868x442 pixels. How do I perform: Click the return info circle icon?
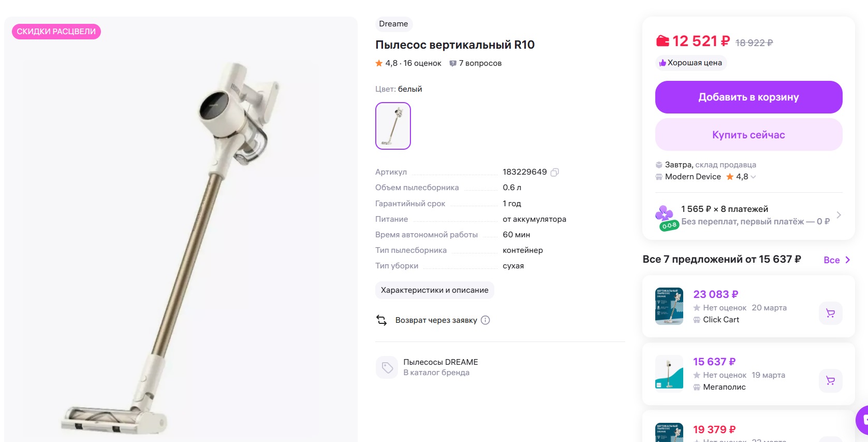coord(485,320)
